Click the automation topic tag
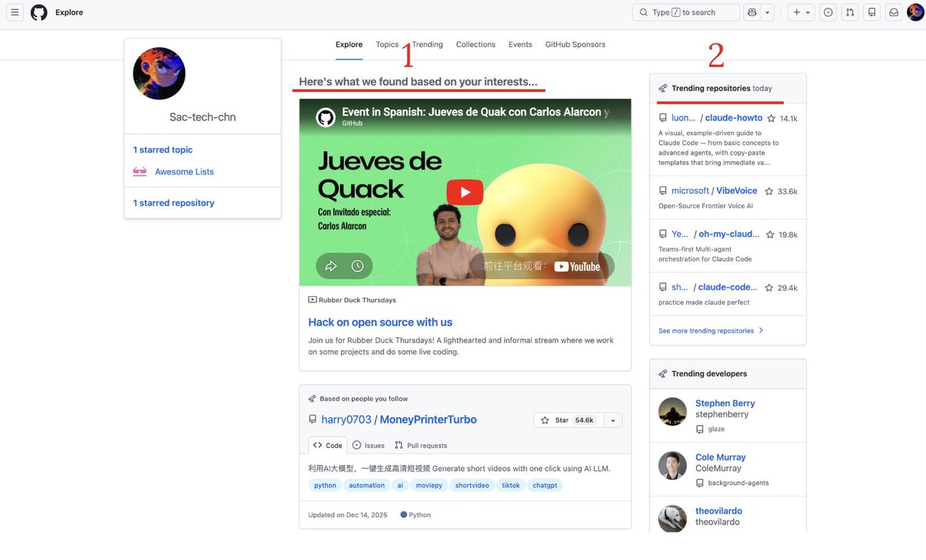This screenshot has width=926, height=560. [x=367, y=485]
